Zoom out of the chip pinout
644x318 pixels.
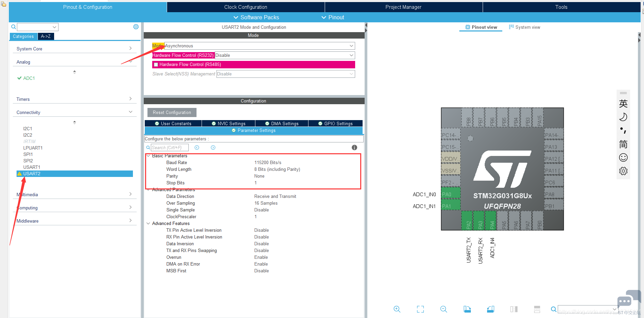coord(444,309)
